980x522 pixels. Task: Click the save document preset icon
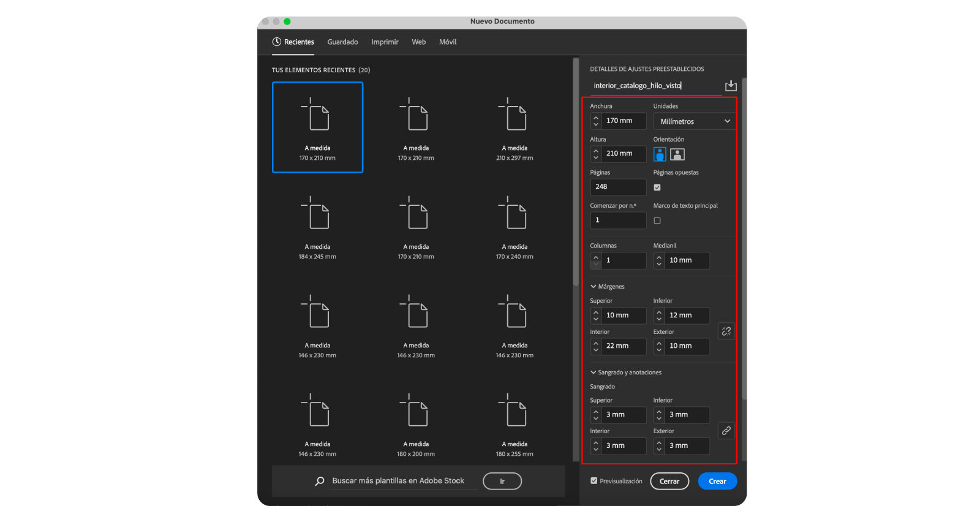pyautogui.click(x=730, y=86)
